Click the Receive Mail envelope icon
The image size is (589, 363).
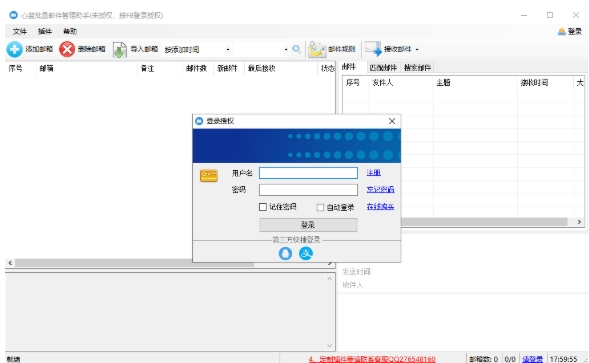373,49
